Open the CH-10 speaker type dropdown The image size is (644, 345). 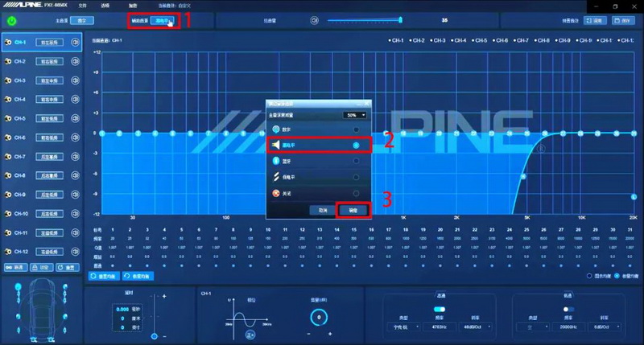50,214
